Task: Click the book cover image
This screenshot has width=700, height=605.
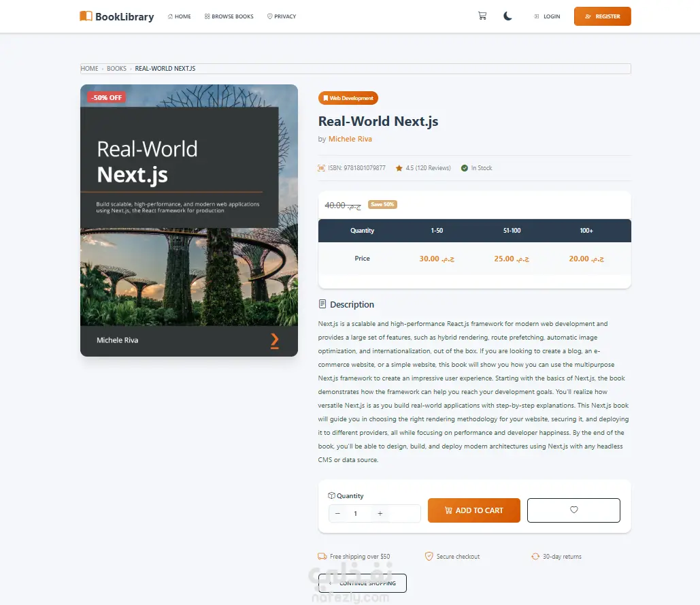Action: click(189, 220)
